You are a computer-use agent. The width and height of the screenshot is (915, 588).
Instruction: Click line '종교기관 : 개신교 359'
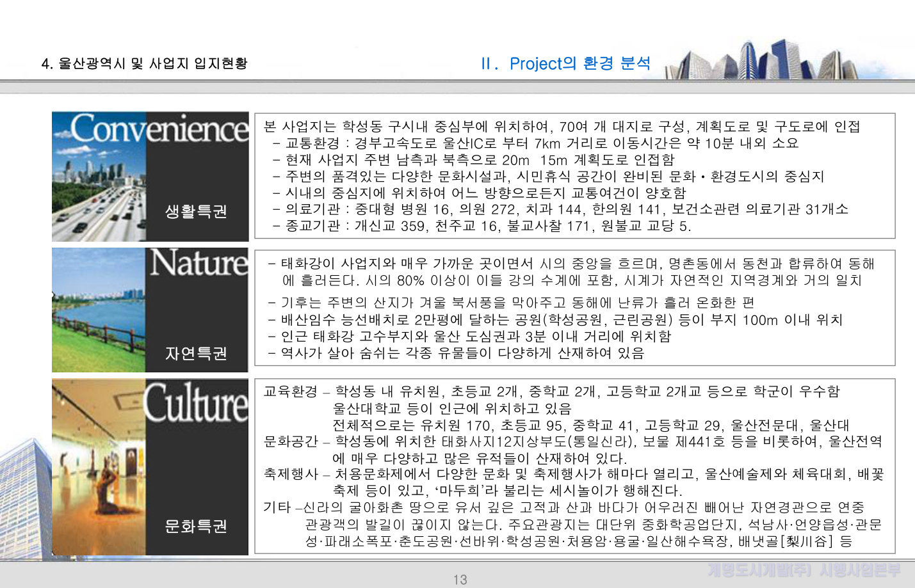[482, 226]
